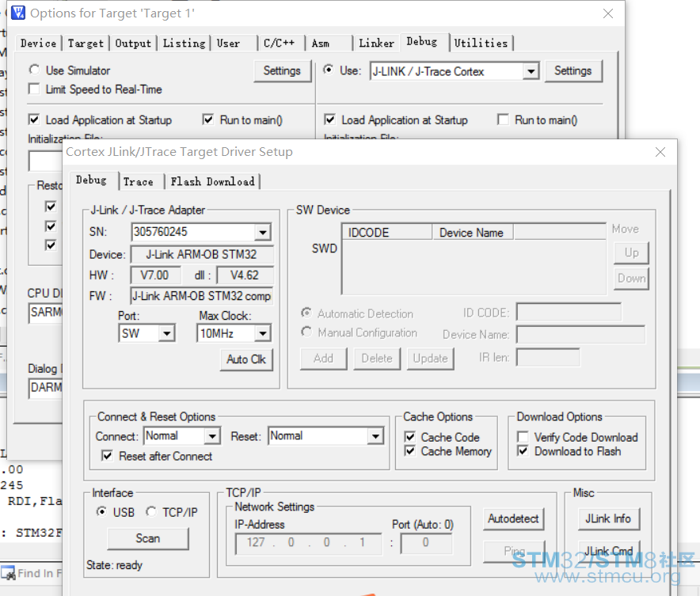Image resolution: width=700 pixels, height=596 pixels.
Task: Switch to the Linker tab
Action: [x=376, y=44]
